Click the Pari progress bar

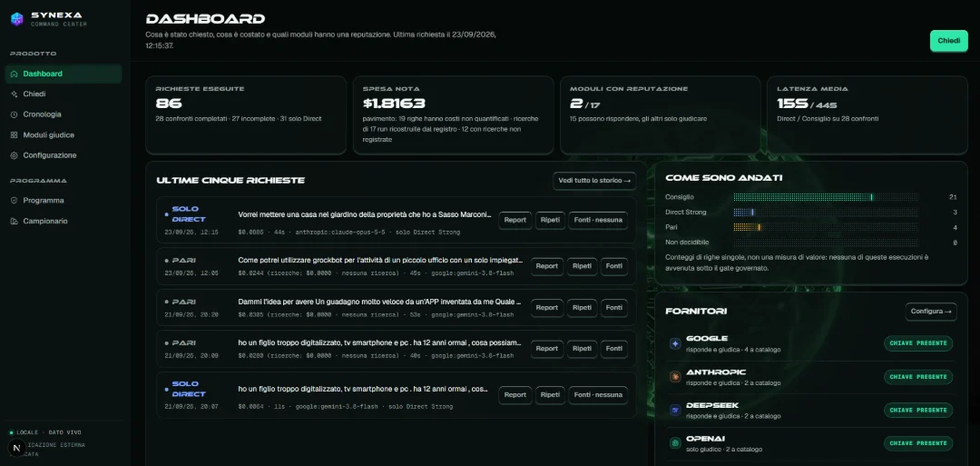(x=826, y=228)
